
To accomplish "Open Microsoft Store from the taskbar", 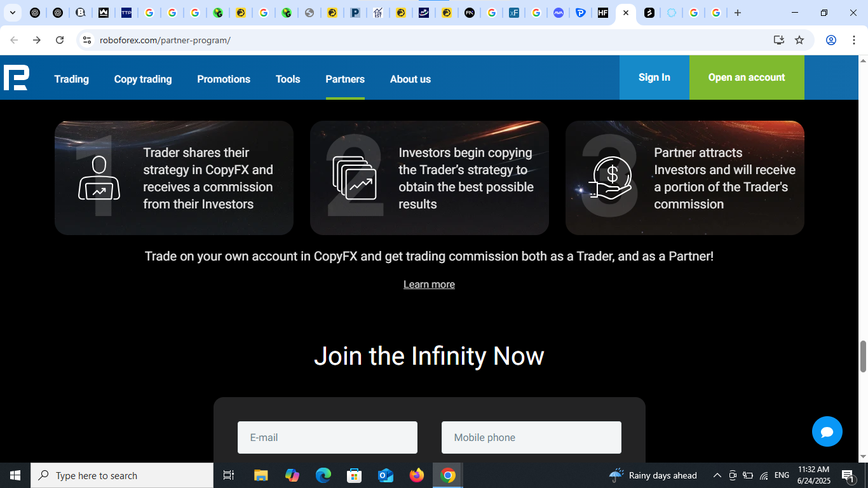I will [355, 475].
